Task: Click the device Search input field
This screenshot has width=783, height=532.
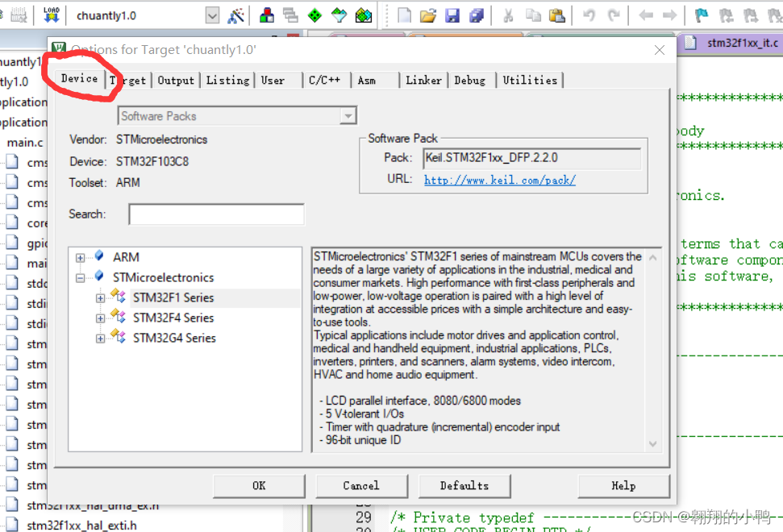Action: pyautogui.click(x=216, y=214)
